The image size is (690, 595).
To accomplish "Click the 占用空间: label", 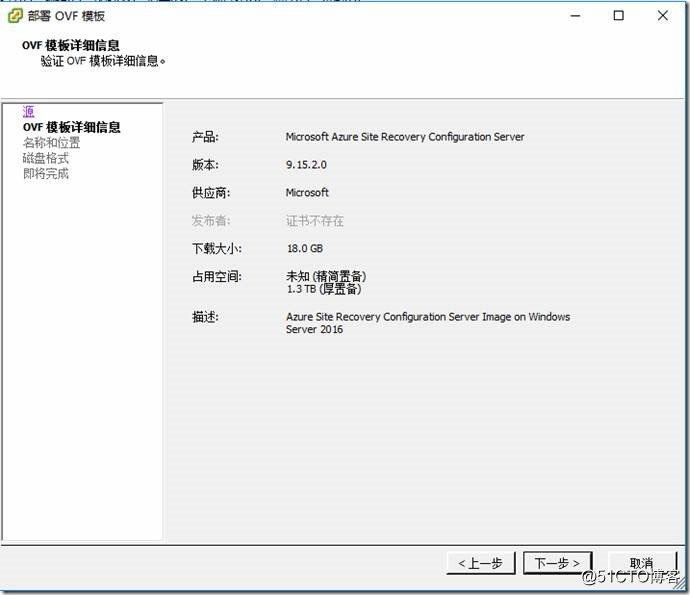I will (x=217, y=276).
